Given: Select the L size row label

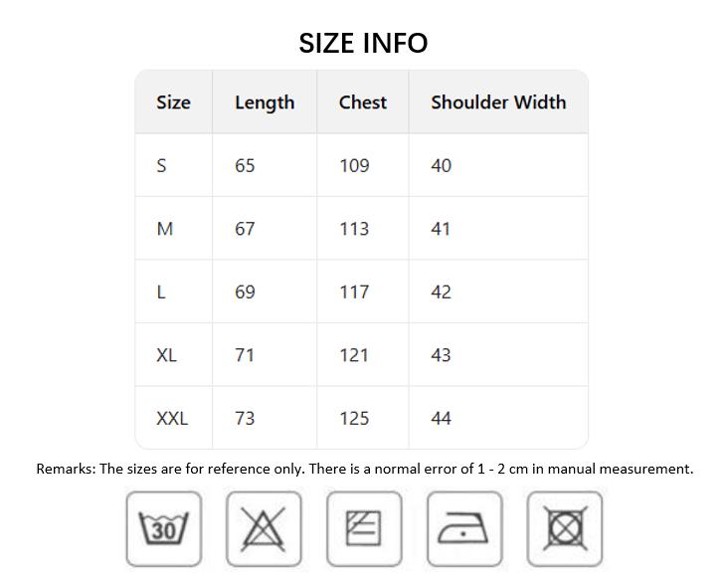Looking at the screenshot, I should (161, 292).
